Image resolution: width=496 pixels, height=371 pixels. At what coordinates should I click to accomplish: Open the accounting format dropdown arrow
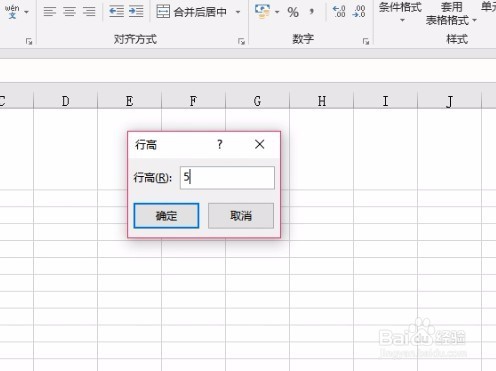point(277,12)
